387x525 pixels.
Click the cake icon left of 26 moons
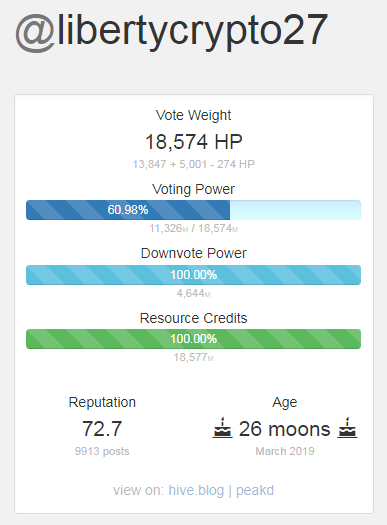[222, 428]
